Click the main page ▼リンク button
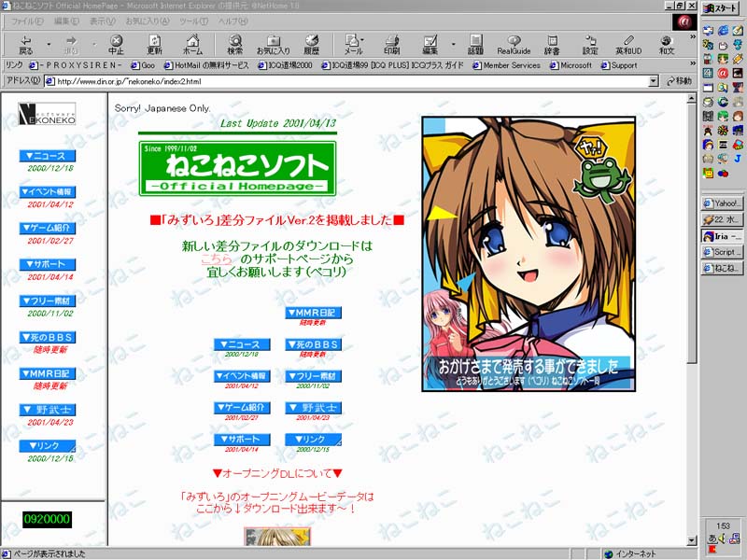 pyautogui.click(x=313, y=440)
